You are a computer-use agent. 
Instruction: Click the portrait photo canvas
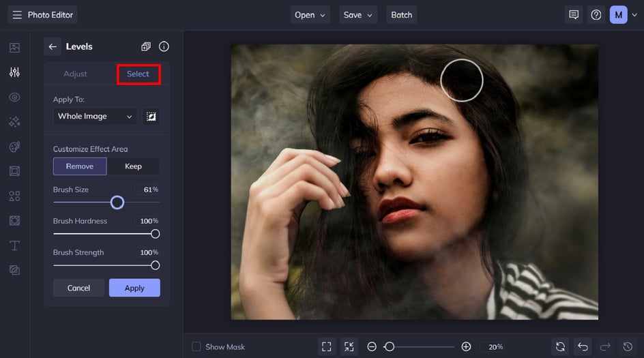pyautogui.click(x=414, y=182)
